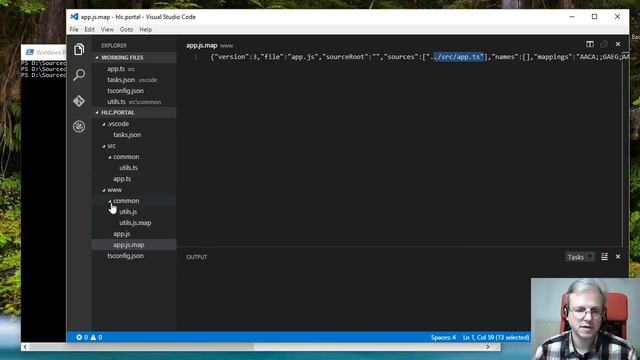Split the editor with split icon

590,44
